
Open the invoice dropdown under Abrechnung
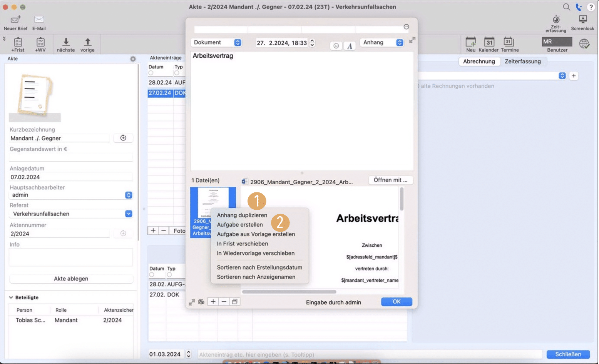click(492, 76)
